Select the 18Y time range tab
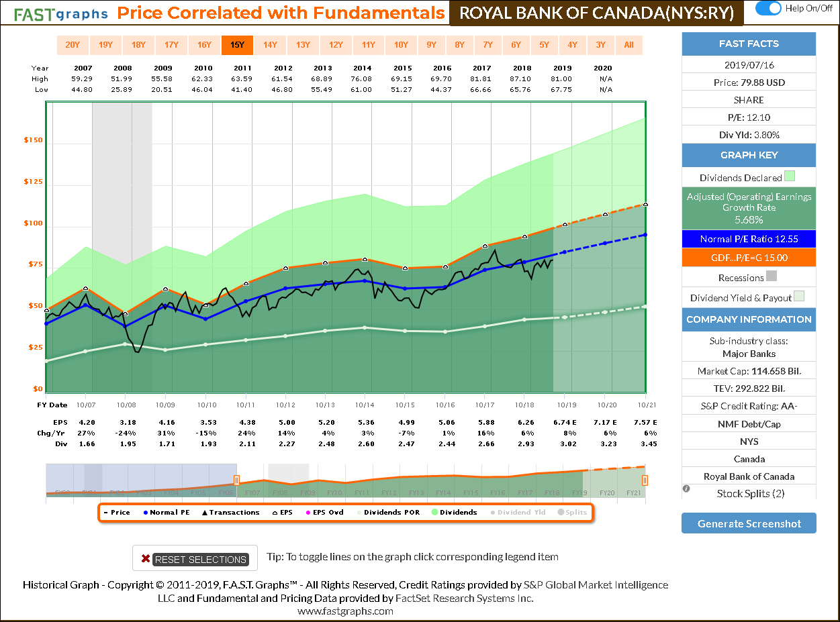Image resolution: width=840 pixels, height=622 pixels. click(138, 45)
